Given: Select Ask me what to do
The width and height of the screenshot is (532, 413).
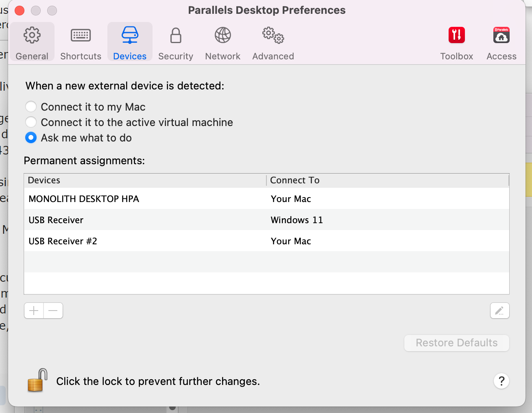Looking at the screenshot, I should point(31,138).
